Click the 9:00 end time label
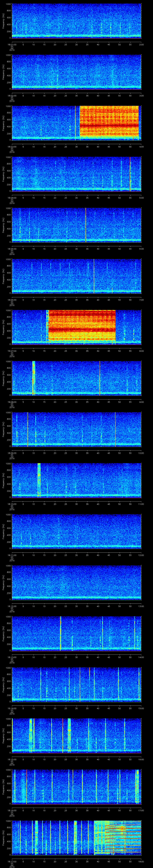The width and height of the screenshot is (153, 868). point(141,402)
